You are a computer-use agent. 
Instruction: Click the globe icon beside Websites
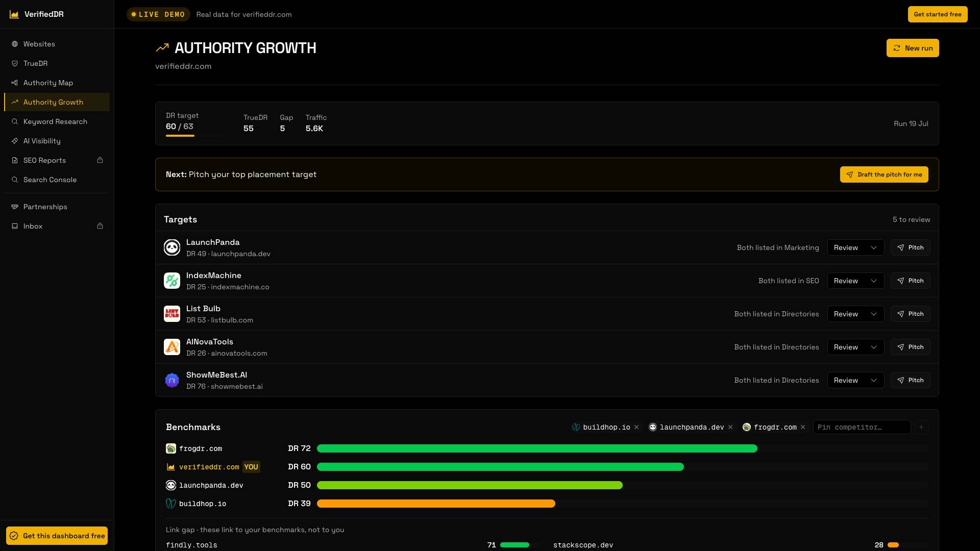pyautogui.click(x=15, y=44)
